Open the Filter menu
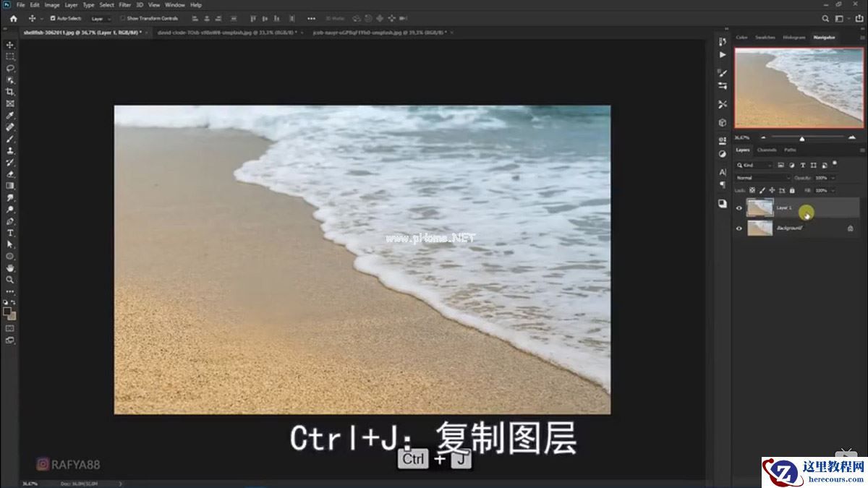The width and height of the screenshot is (868, 488). [124, 4]
